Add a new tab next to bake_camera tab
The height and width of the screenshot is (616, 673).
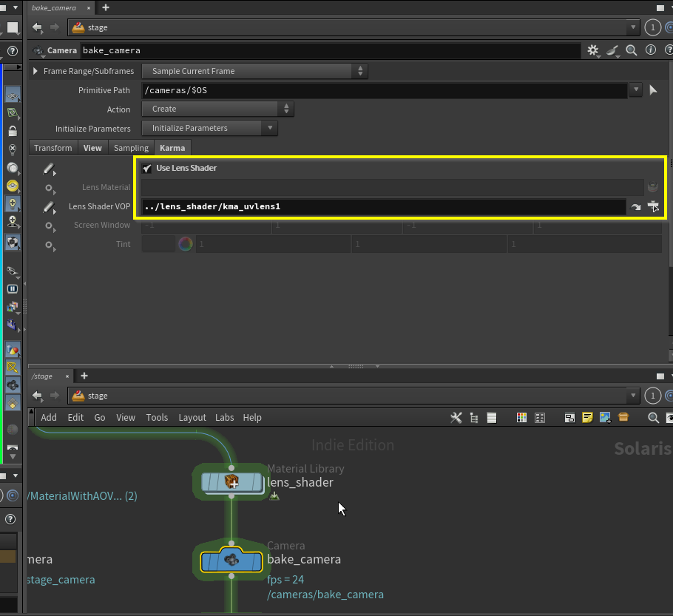tap(106, 7)
